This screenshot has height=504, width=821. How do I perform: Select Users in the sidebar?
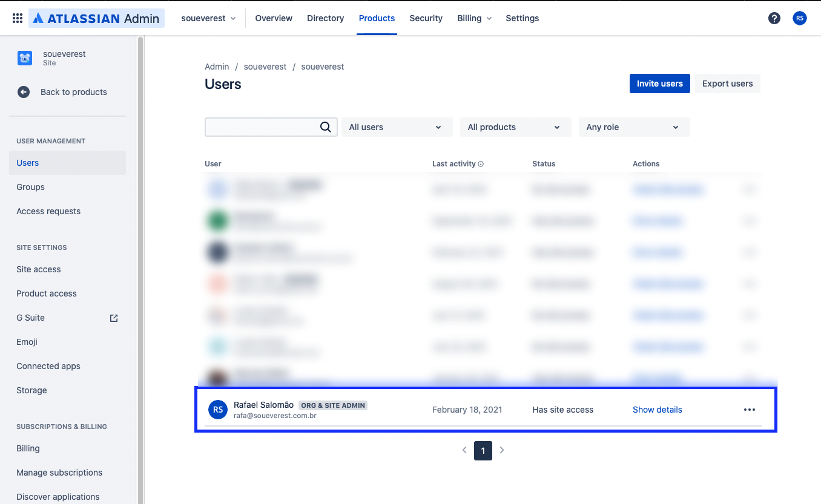pyautogui.click(x=67, y=163)
